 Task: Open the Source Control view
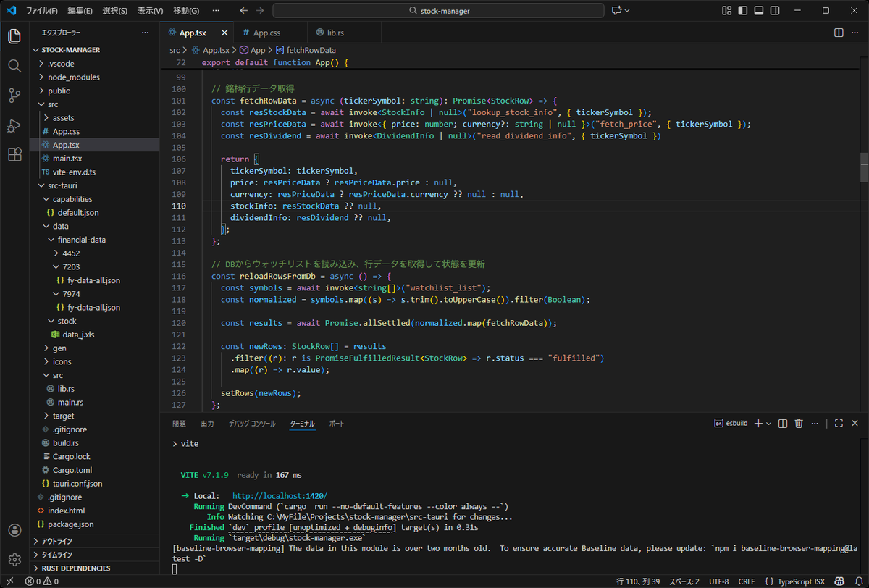click(x=14, y=96)
